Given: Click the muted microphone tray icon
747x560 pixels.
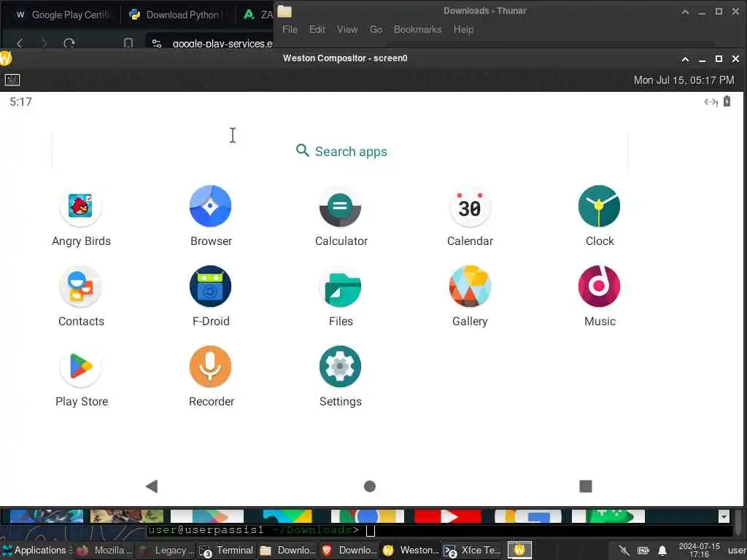Looking at the screenshot, I should tap(624, 551).
